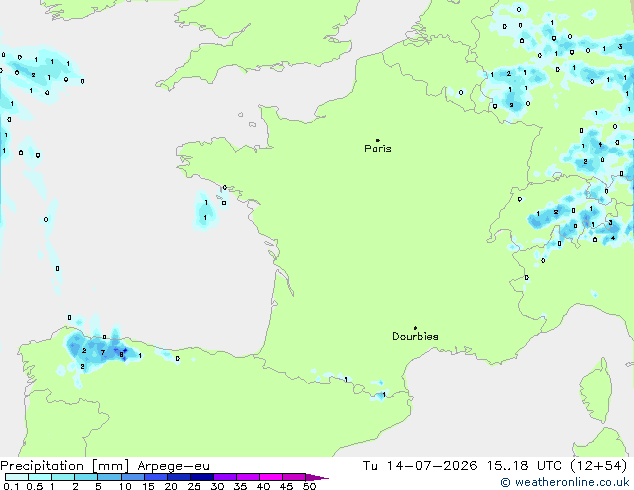Click the legend scale label '35'
The height and width of the screenshot is (490, 634).
[x=240, y=486]
